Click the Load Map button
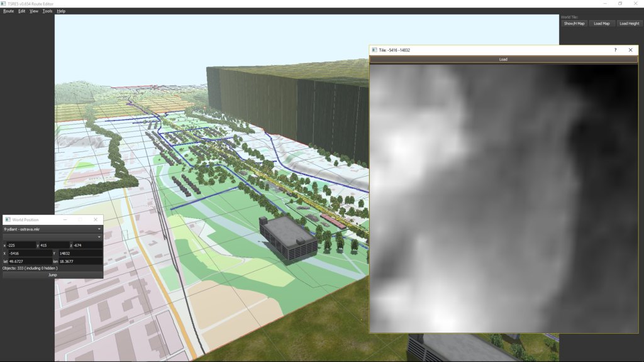This screenshot has height=362, width=644. [602, 23]
